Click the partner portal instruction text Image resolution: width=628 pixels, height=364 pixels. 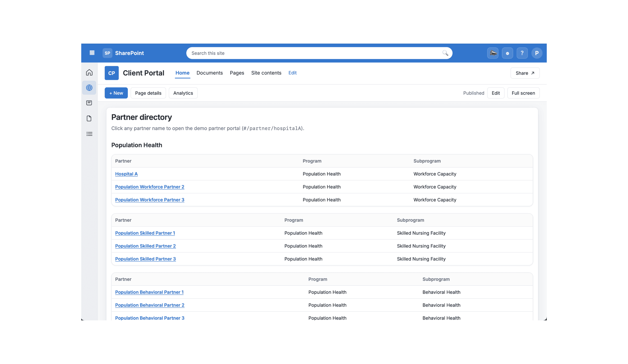pyautogui.click(x=208, y=128)
